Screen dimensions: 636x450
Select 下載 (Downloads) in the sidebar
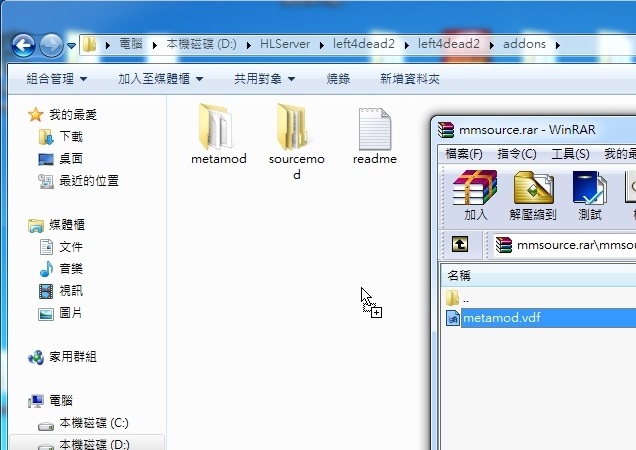71,137
